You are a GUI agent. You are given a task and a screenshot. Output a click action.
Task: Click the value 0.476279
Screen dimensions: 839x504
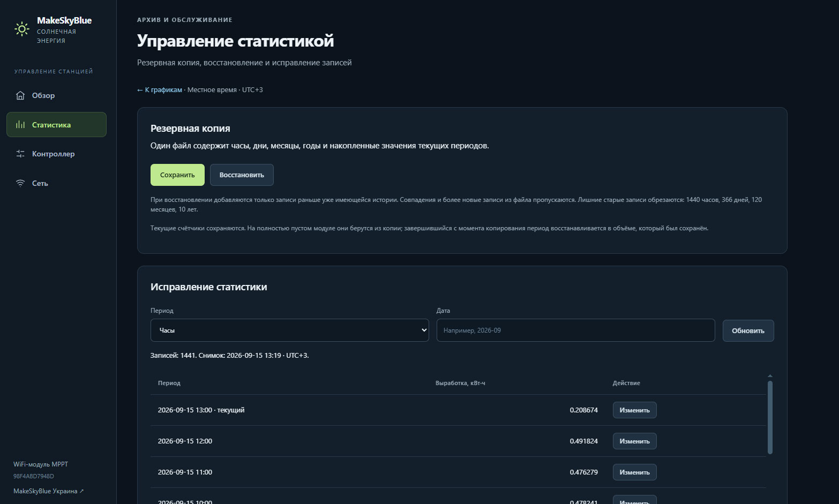(583, 472)
